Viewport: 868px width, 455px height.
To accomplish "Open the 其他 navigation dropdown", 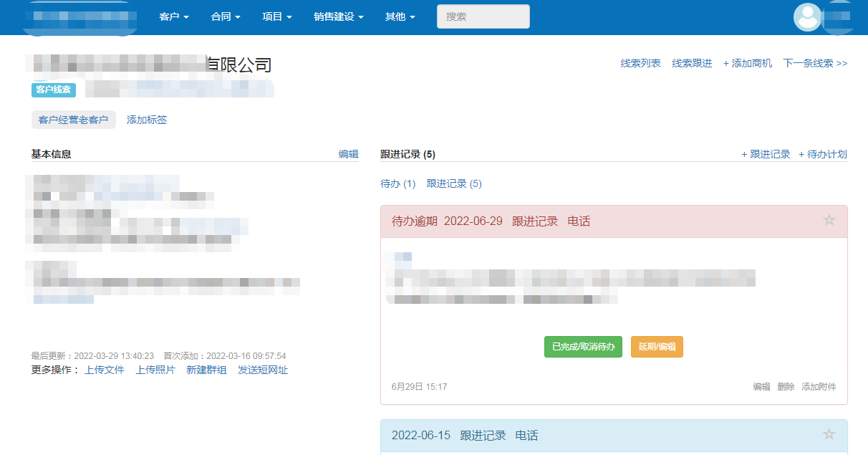I will pos(400,16).
